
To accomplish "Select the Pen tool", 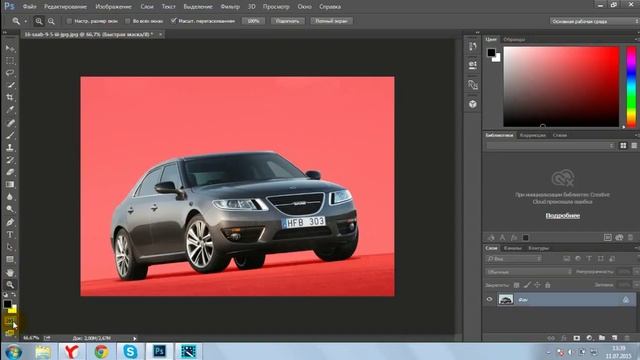I will pos(10,222).
